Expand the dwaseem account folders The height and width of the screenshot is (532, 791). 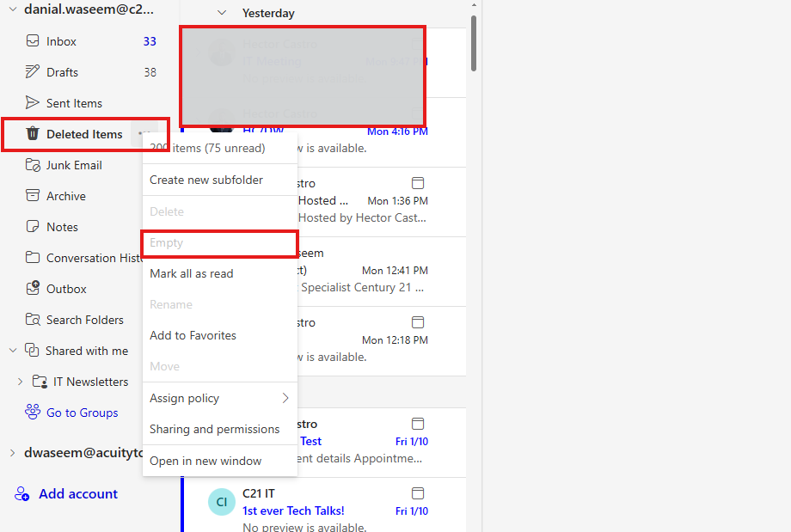coord(13,453)
